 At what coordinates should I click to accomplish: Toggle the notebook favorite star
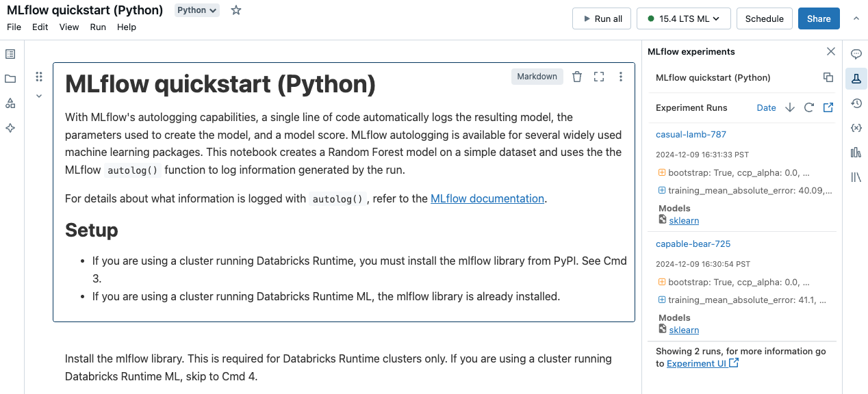coord(235,10)
